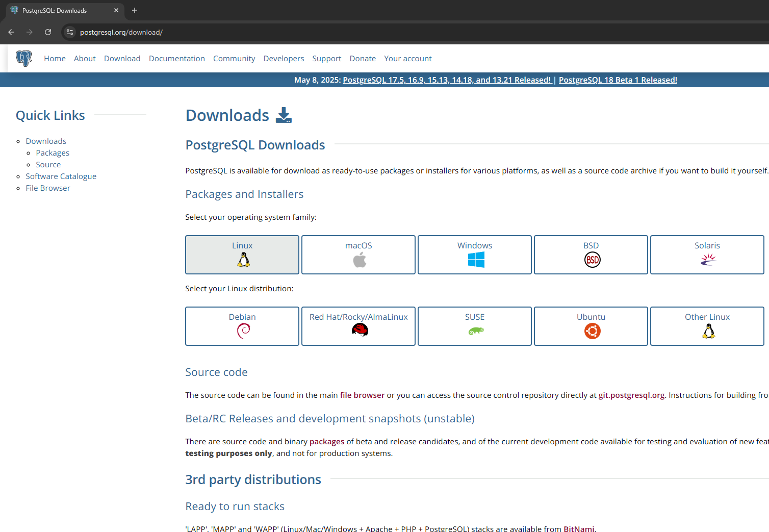Choose the Debian distribution label
769x532 pixels.
click(x=242, y=317)
